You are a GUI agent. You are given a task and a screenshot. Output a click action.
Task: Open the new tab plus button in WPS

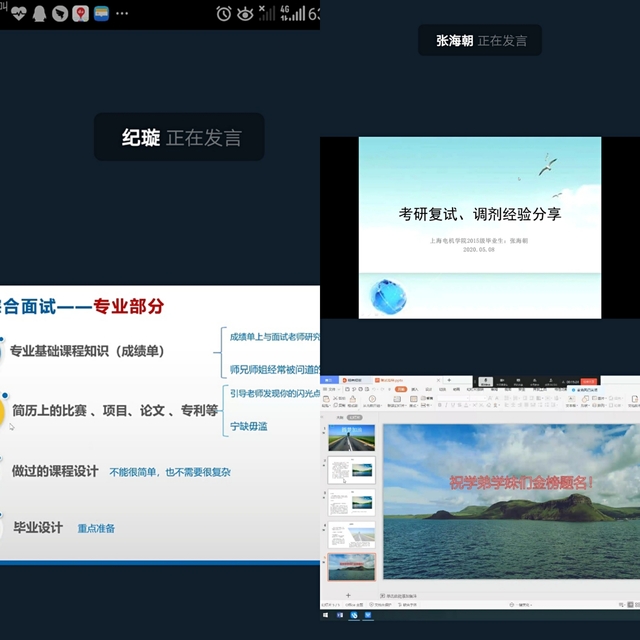(449, 381)
